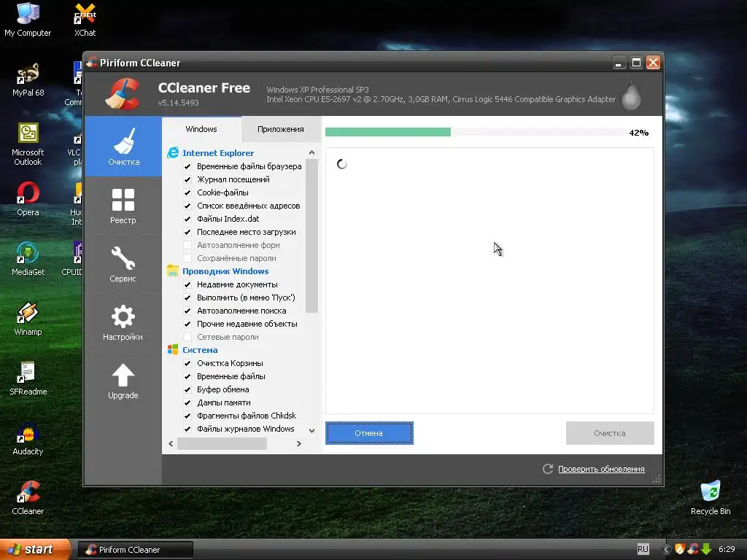Select the Проводник Windows group heading

(x=225, y=271)
